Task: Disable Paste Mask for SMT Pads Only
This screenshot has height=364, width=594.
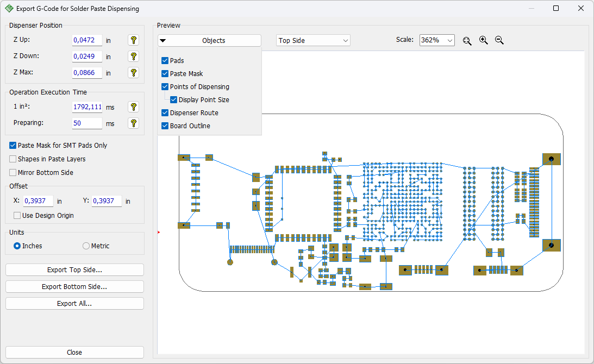Action: (x=13, y=146)
